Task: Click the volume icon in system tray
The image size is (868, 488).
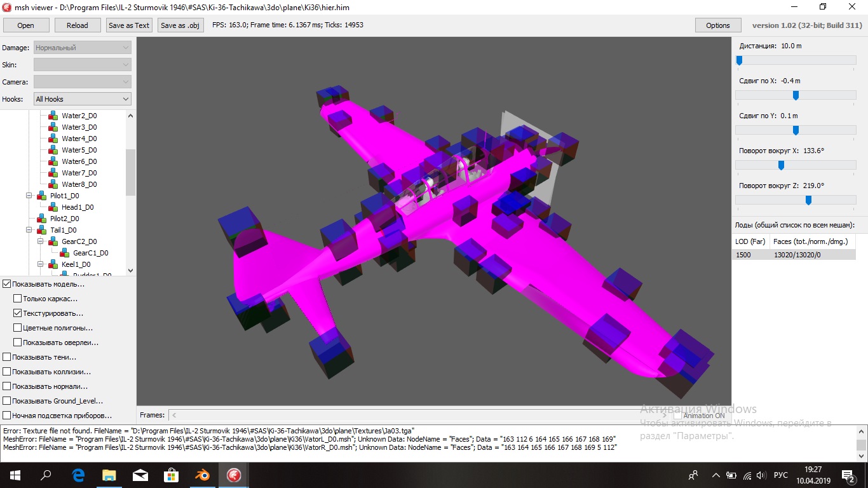Action: 762,475
